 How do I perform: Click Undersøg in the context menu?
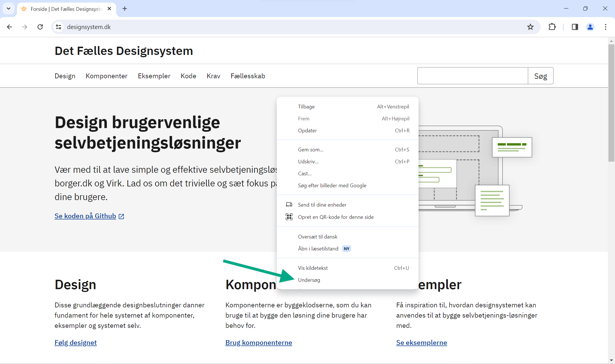(347, 280)
